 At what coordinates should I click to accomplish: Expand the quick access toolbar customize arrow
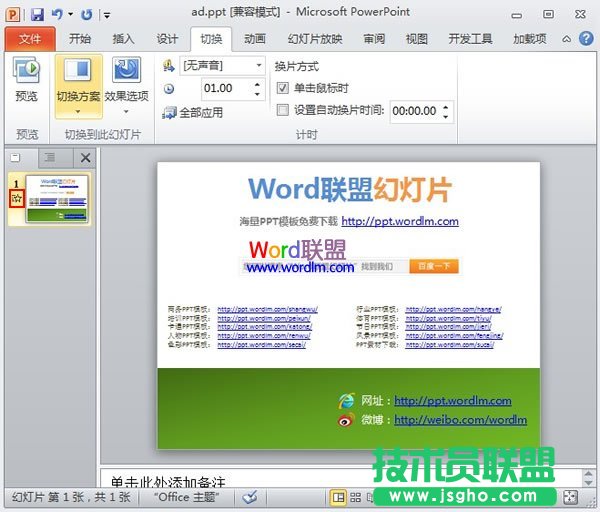click(106, 16)
